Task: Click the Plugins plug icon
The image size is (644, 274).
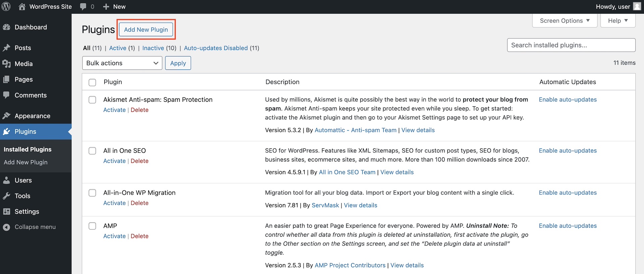Action: [6, 132]
